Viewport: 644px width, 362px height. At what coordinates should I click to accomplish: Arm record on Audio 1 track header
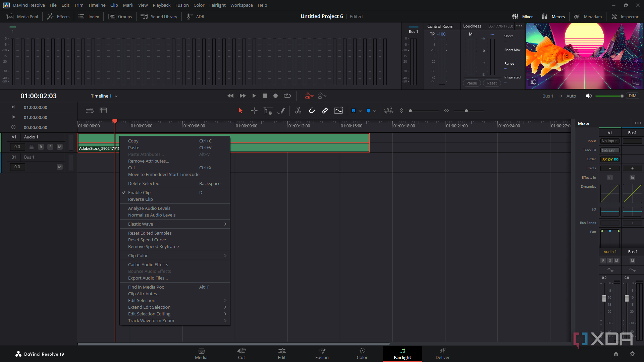pyautogui.click(x=41, y=147)
